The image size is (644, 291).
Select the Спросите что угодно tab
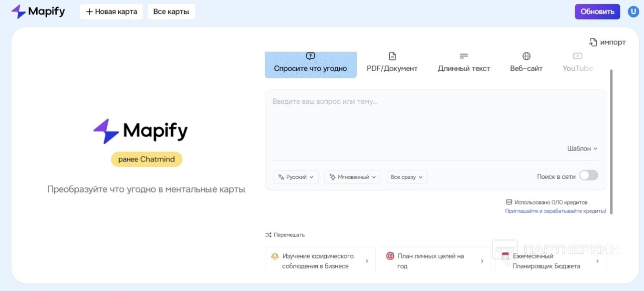pyautogui.click(x=311, y=65)
